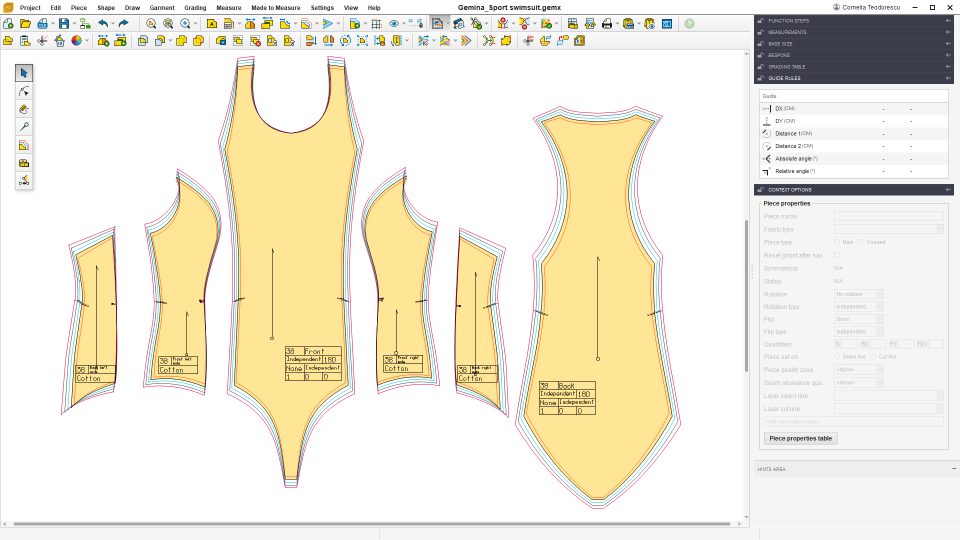Open the Settings menu
This screenshot has height=540, width=960.
pos(322,8)
